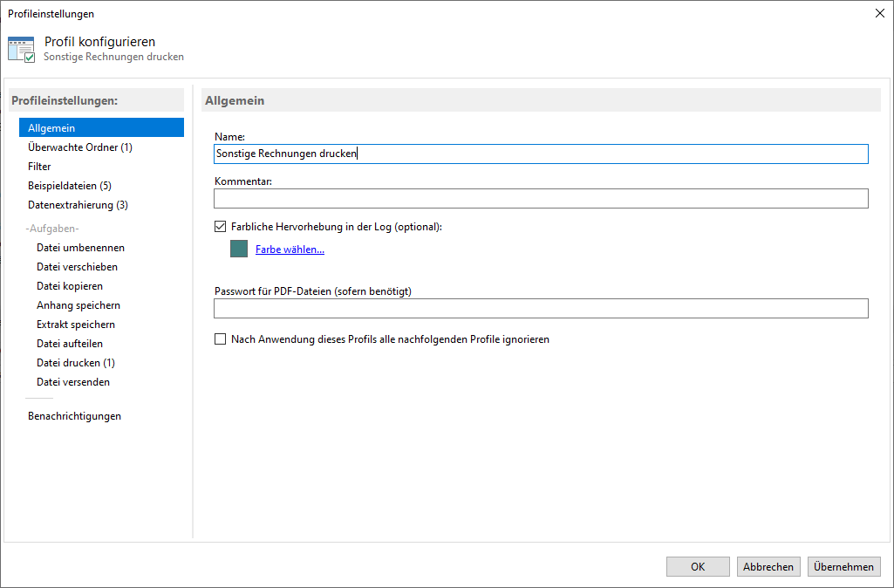Viewport: 894px width, 588px height.
Task: Select Überwachte Ordner (1) in sidebar
Action: [79, 147]
